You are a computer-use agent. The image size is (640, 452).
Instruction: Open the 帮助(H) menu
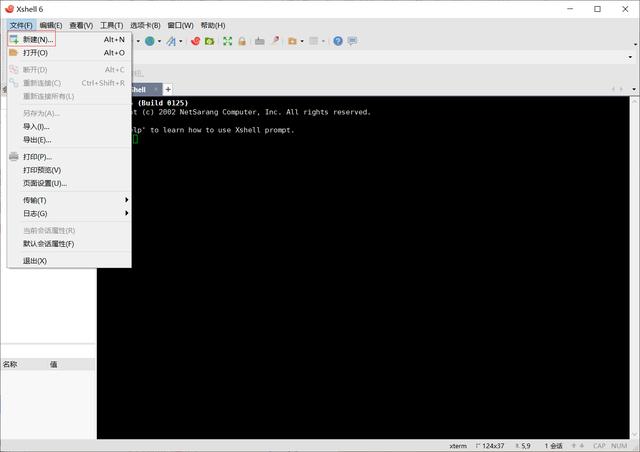click(213, 25)
